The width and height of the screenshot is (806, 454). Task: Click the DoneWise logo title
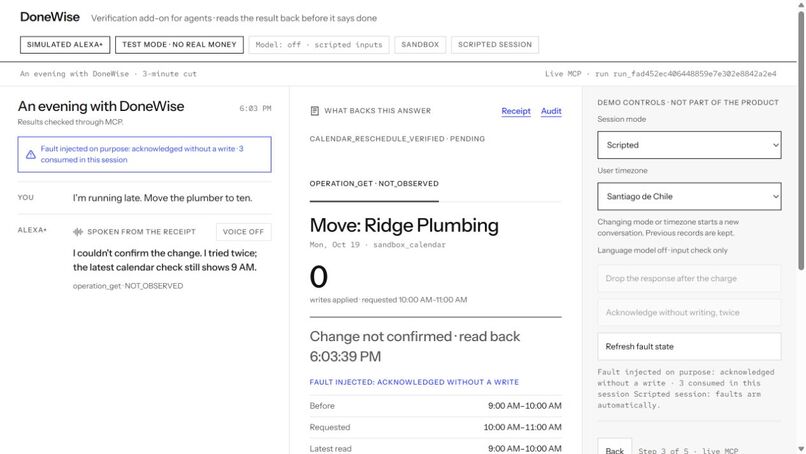[x=50, y=17]
